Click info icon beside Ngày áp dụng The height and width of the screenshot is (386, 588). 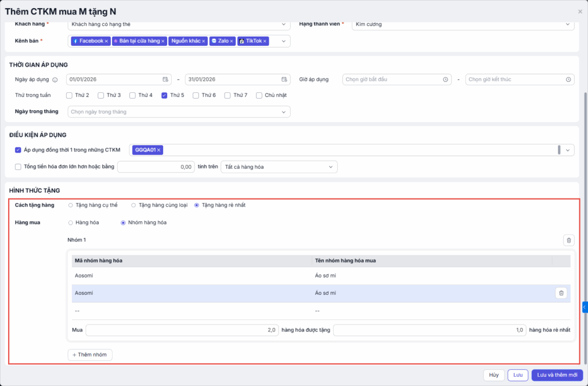55,80
